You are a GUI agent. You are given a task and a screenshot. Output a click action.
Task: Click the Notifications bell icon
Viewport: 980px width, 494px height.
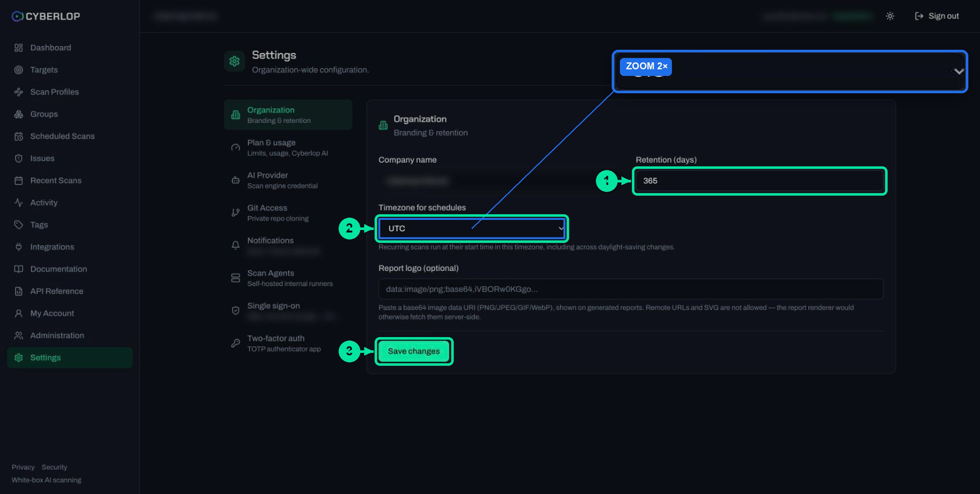(x=236, y=245)
